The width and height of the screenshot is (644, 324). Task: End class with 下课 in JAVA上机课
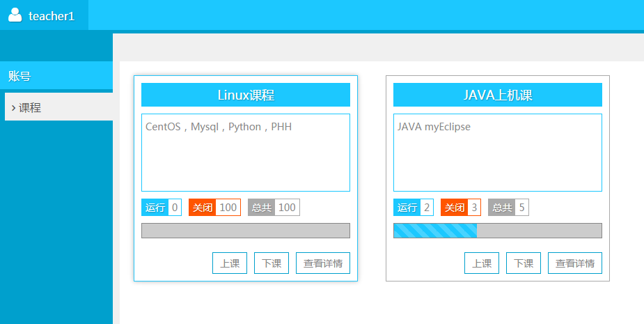(x=524, y=263)
